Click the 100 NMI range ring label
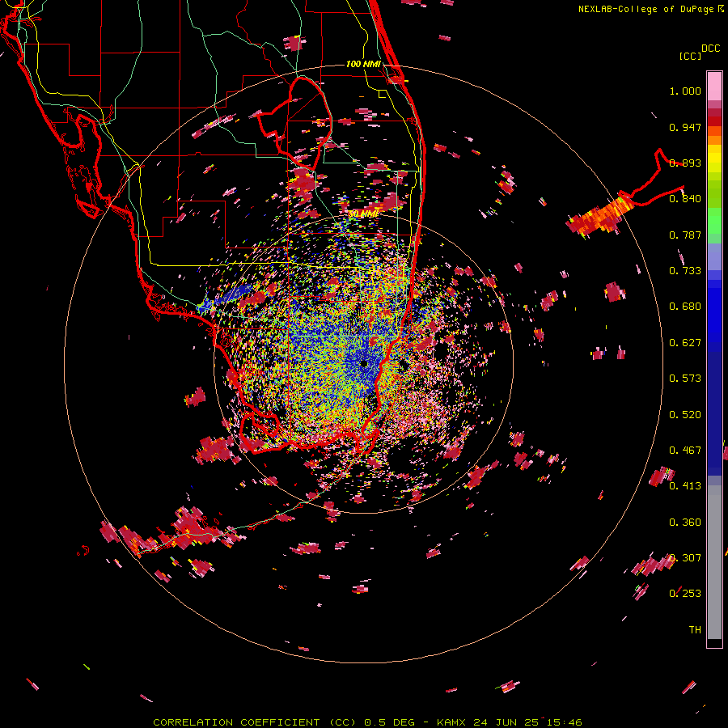 click(x=363, y=64)
